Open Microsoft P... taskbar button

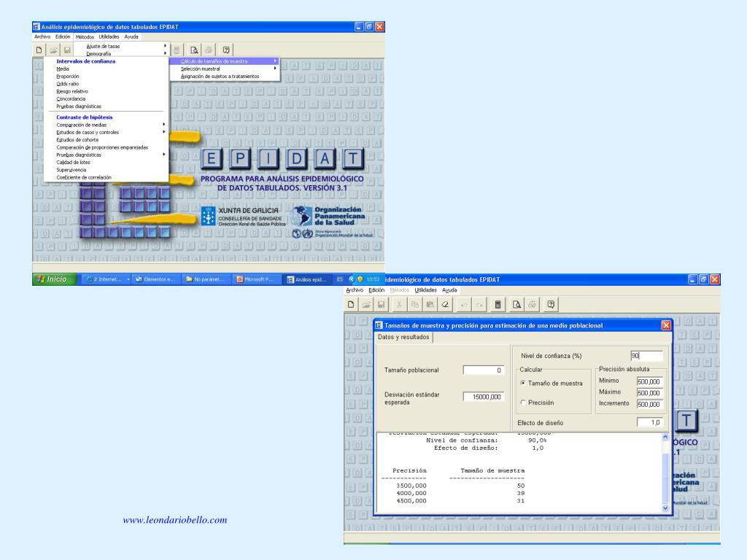click(x=256, y=279)
